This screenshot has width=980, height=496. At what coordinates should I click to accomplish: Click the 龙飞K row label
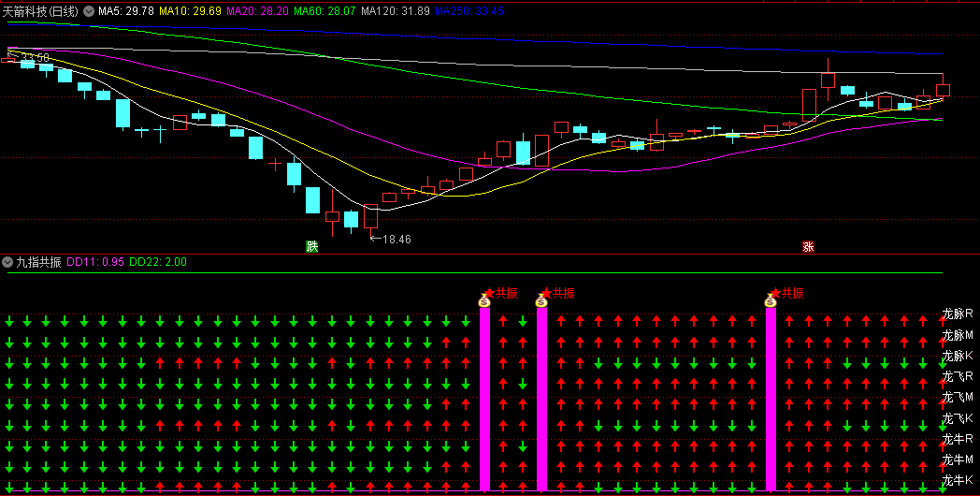pyautogui.click(x=958, y=418)
